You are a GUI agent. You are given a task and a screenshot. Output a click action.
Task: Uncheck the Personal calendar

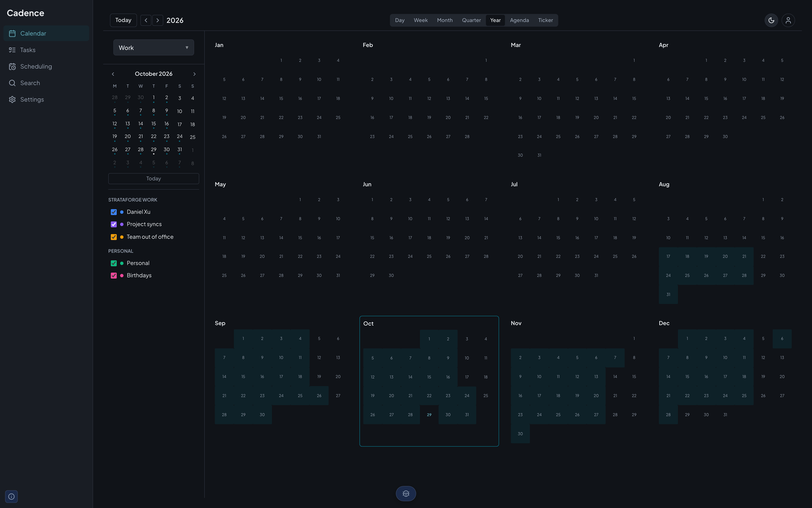tap(114, 264)
